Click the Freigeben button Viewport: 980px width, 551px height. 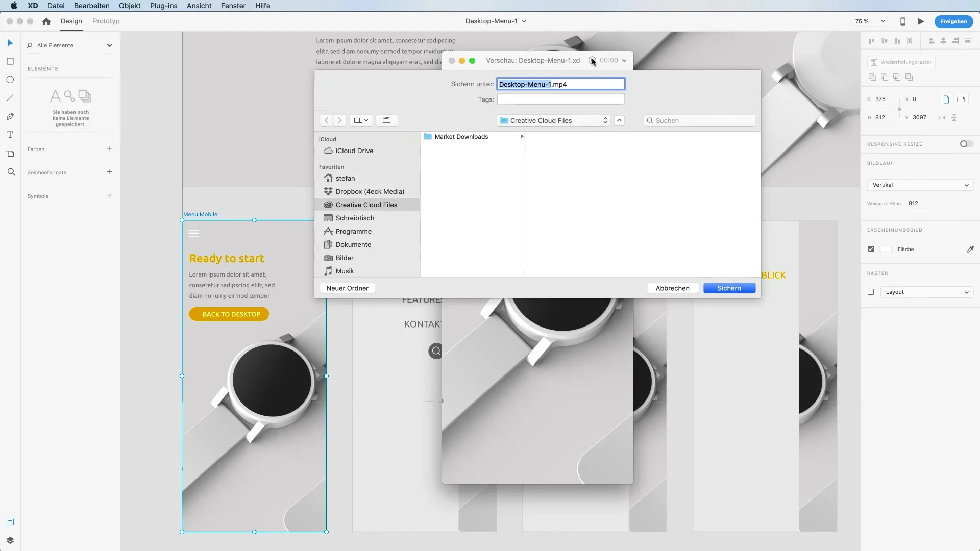pyautogui.click(x=953, y=21)
